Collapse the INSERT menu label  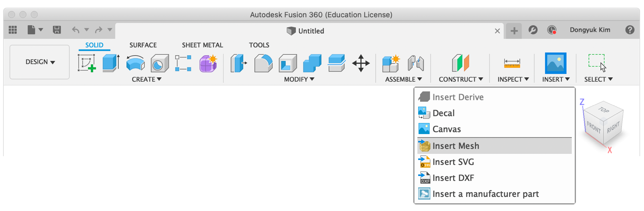click(x=556, y=79)
